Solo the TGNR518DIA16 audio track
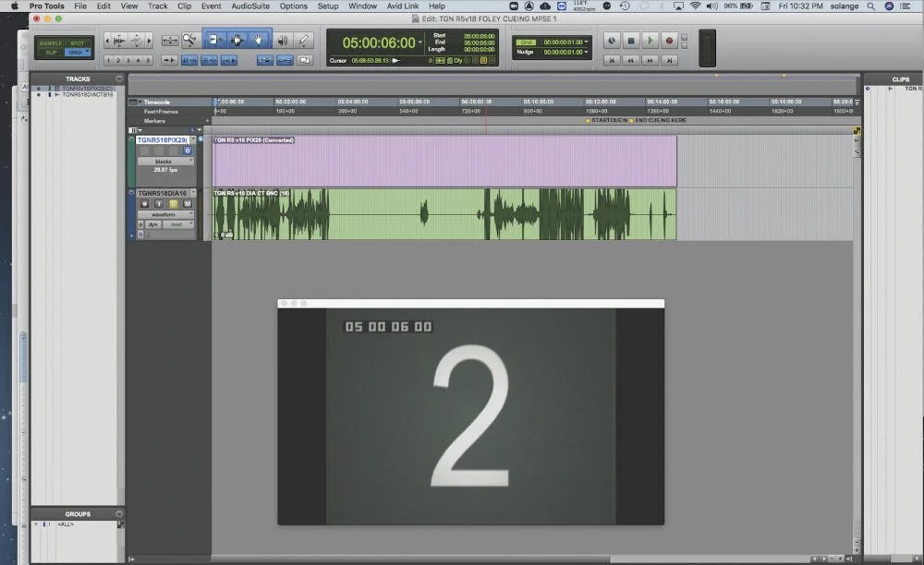The height and width of the screenshot is (565, 924). click(173, 204)
